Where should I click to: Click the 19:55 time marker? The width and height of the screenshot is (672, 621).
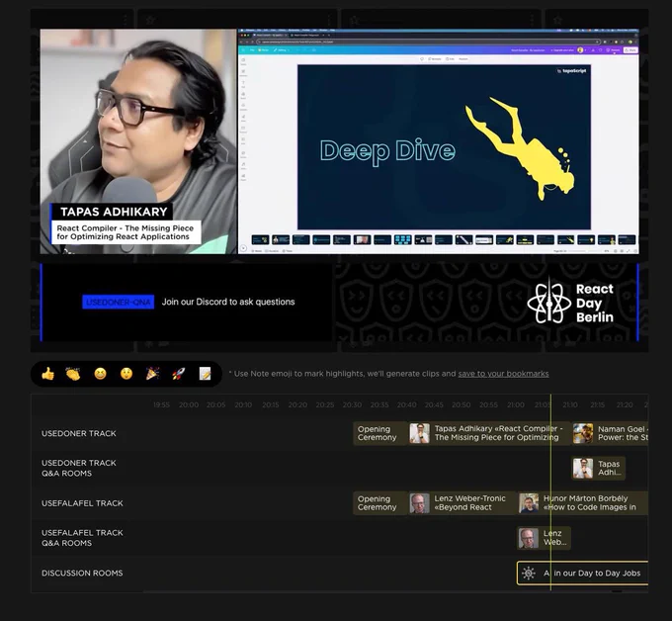click(x=161, y=404)
